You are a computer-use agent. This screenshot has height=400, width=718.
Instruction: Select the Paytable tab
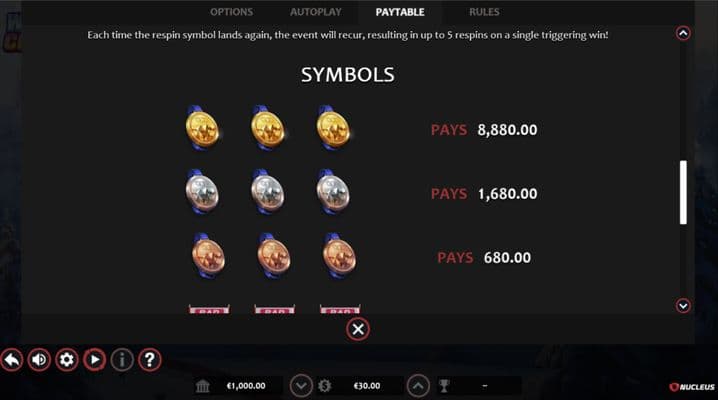pos(400,12)
